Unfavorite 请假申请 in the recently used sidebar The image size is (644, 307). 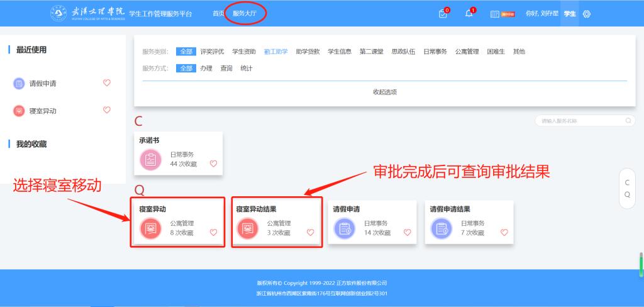click(x=106, y=83)
